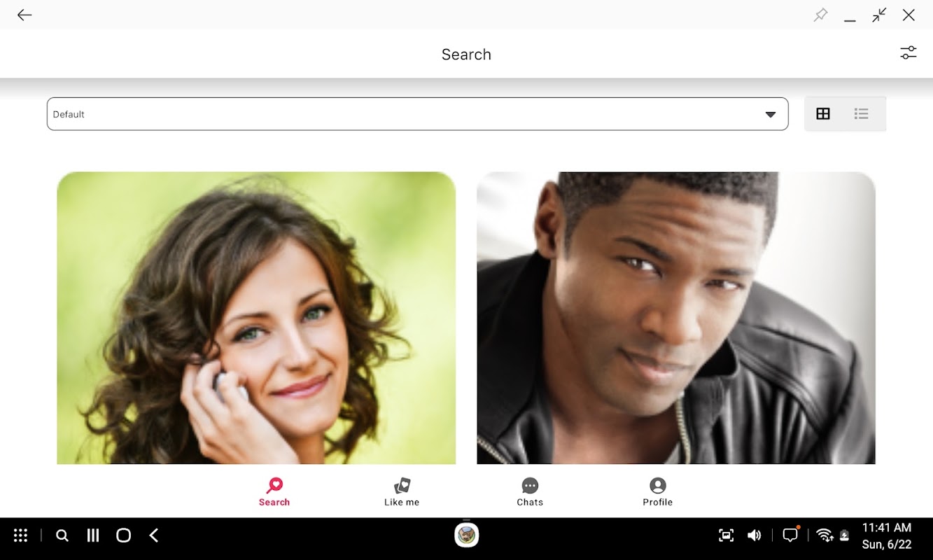Open the Like me tab

click(402, 491)
